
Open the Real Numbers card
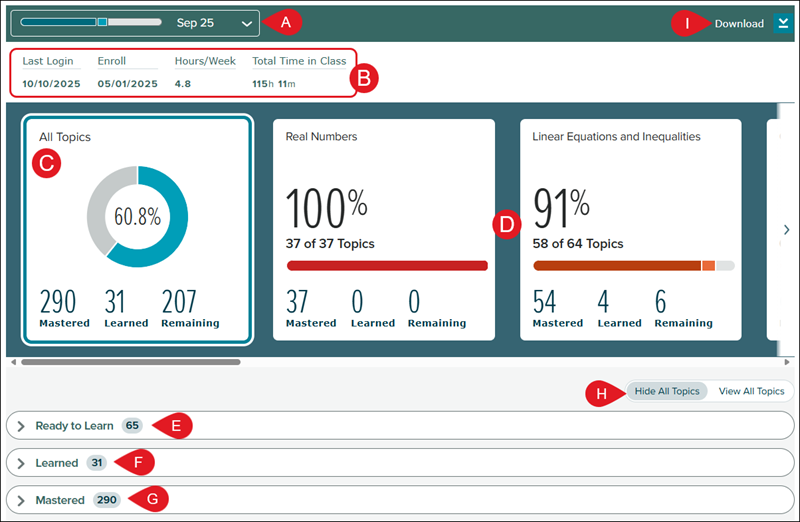[x=384, y=230]
